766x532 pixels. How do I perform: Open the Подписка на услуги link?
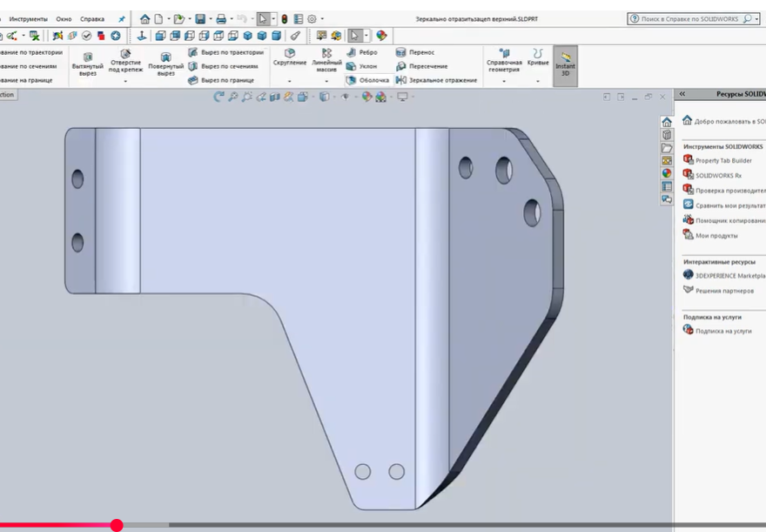(717, 331)
